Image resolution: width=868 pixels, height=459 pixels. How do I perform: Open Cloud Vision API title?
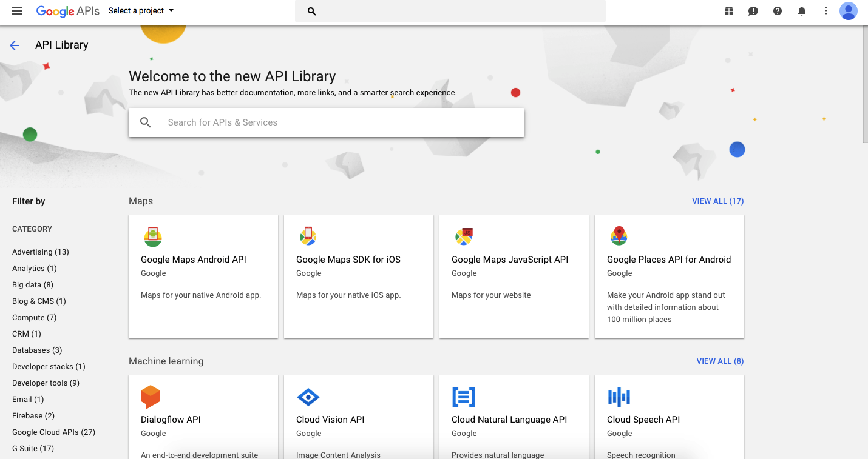coord(330,420)
